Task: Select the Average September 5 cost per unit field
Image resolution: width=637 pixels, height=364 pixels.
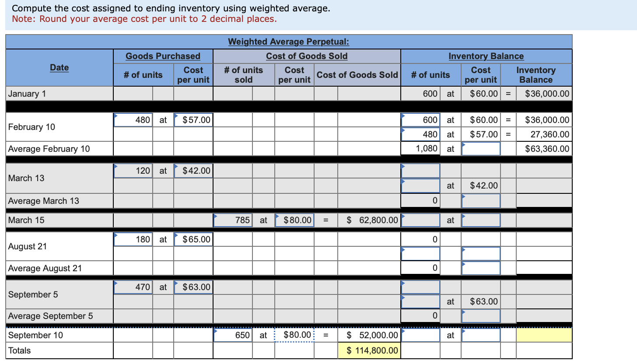Action: click(481, 315)
